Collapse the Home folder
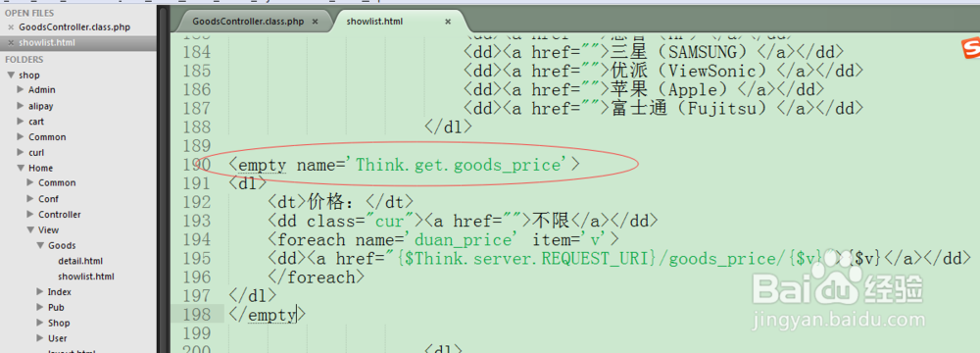Screen dimensions: 980x353 click(x=21, y=168)
